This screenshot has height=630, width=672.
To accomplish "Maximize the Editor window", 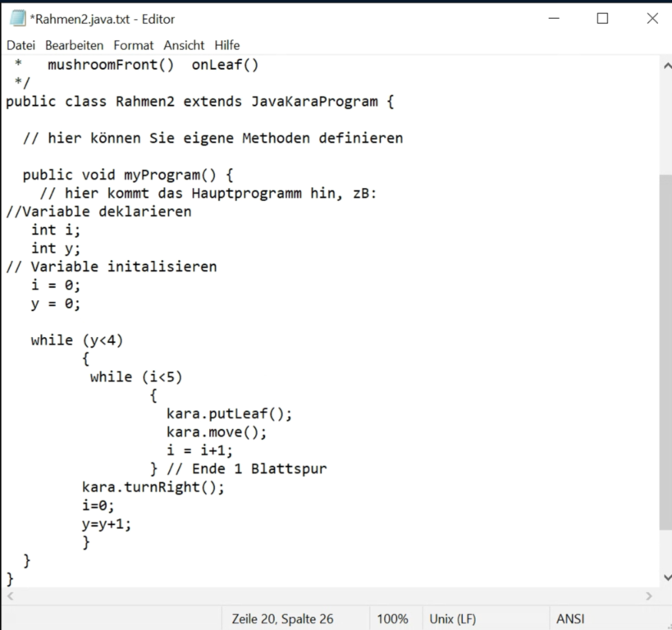I will [602, 19].
